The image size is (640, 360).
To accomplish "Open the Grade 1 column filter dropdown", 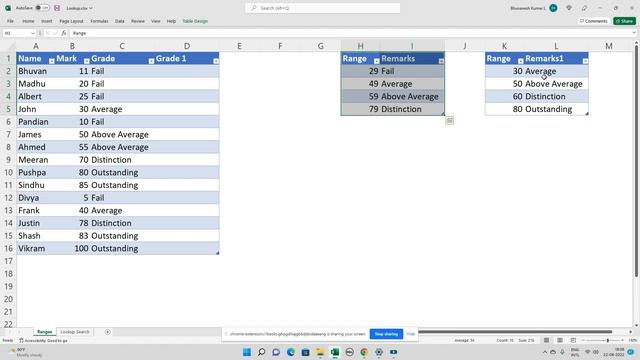I will 216,61.
